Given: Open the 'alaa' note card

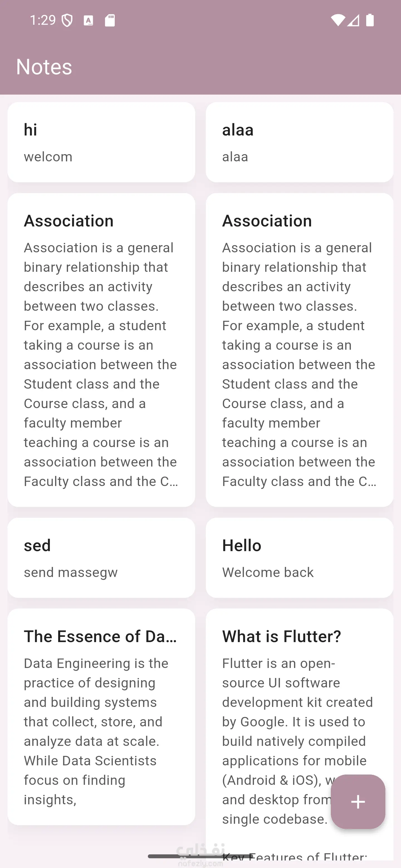Looking at the screenshot, I should click(x=299, y=142).
